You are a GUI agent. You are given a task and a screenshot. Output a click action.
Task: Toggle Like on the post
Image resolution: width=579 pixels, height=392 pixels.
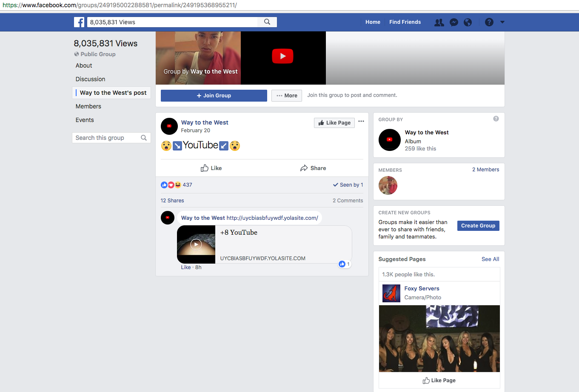(x=211, y=168)
